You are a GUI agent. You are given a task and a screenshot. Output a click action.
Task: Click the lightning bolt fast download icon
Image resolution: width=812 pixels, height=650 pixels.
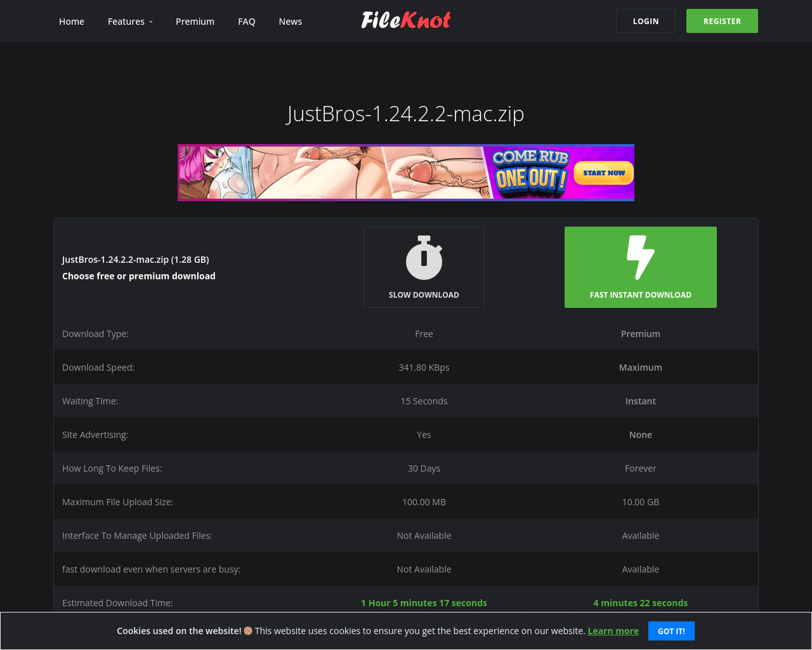coord(641,258)
